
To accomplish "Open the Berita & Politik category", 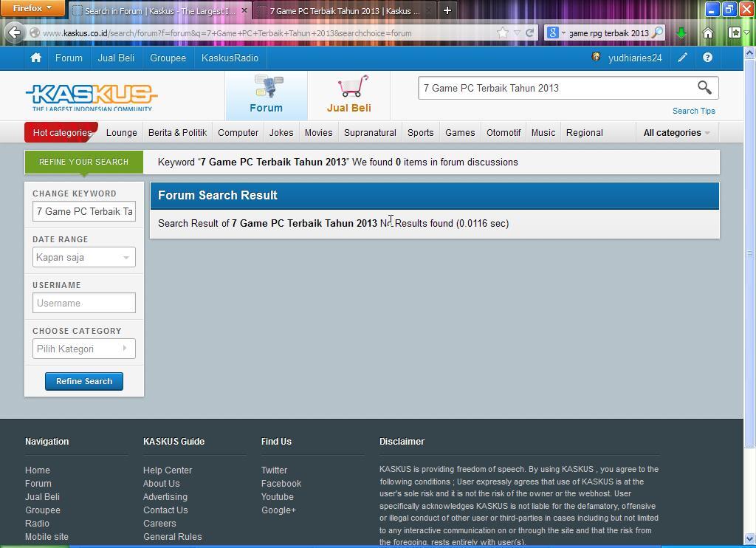I will pyautogui.click(x=177, y=133).
